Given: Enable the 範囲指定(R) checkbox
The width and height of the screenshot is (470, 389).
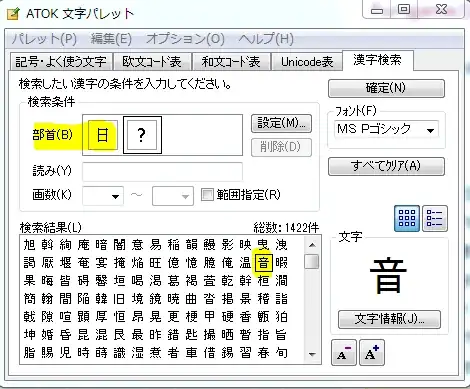Looking at the screenshot, I should tap(207, 194).
